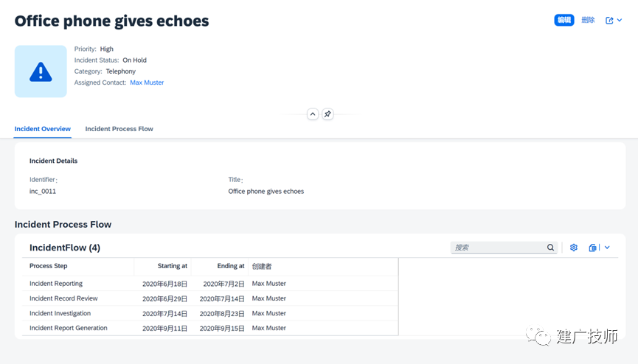Screen dimensions: 638x364
Task: Click the warning triangle incident icon
Action: click(41, 71)
